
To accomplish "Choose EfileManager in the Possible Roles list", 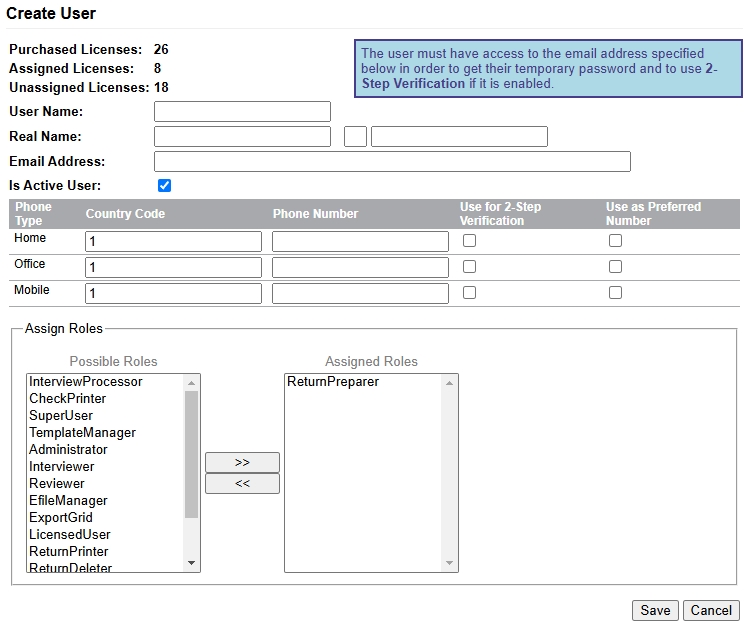I will (x=68, y=500).
